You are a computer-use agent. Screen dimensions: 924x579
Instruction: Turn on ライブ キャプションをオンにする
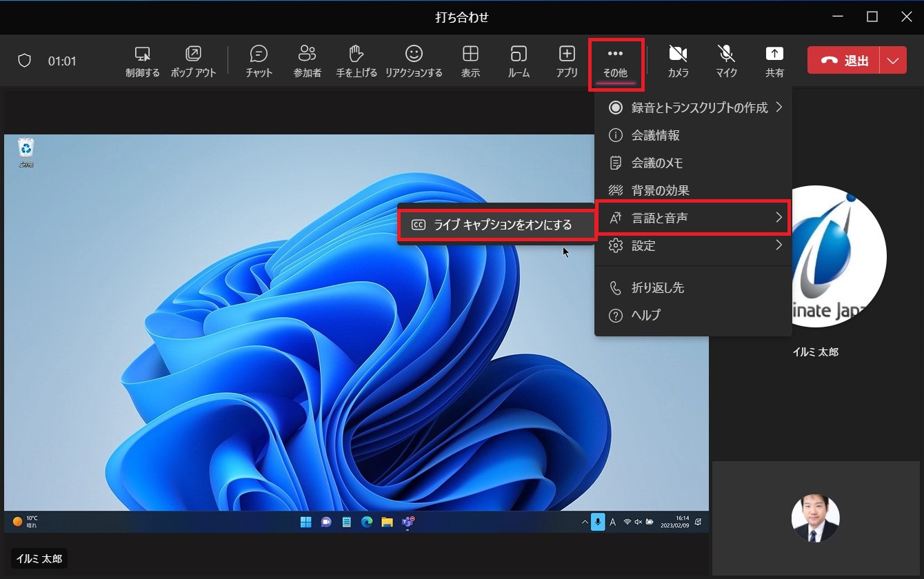point(496,225)
